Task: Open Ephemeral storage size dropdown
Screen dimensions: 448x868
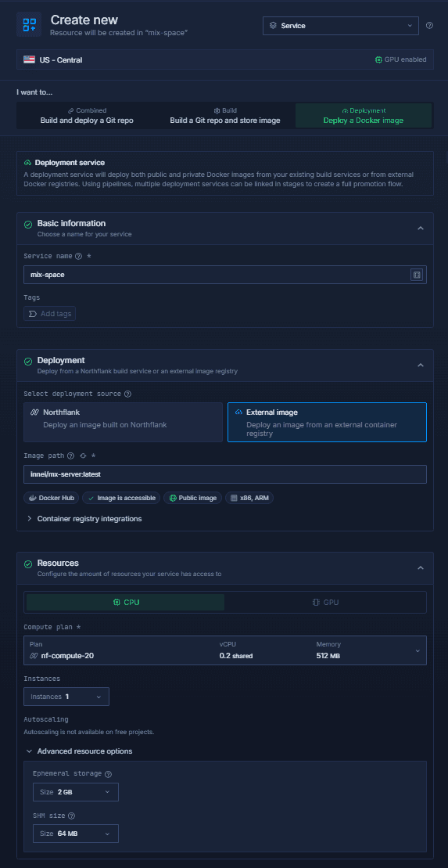Action: (x=76, y=792)
